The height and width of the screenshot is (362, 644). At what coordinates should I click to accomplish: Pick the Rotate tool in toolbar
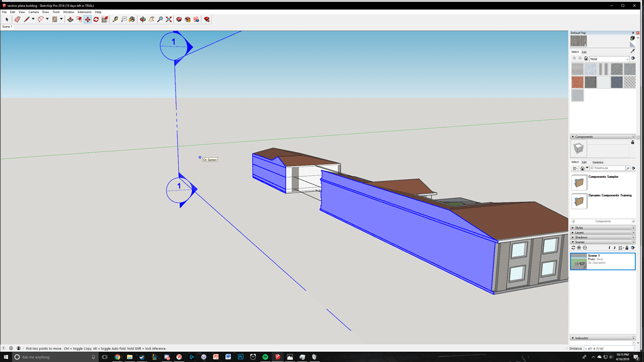pos(96,19)
